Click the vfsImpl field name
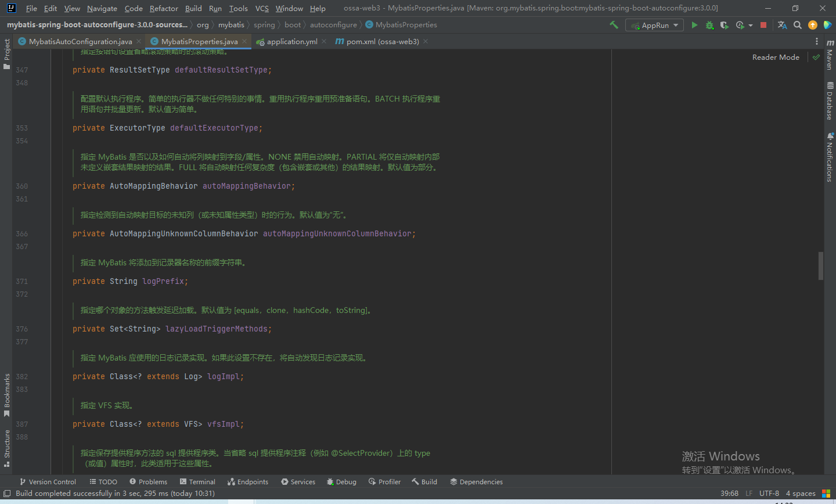The height and width of the screenshot is (504, 836). [224, 424]
